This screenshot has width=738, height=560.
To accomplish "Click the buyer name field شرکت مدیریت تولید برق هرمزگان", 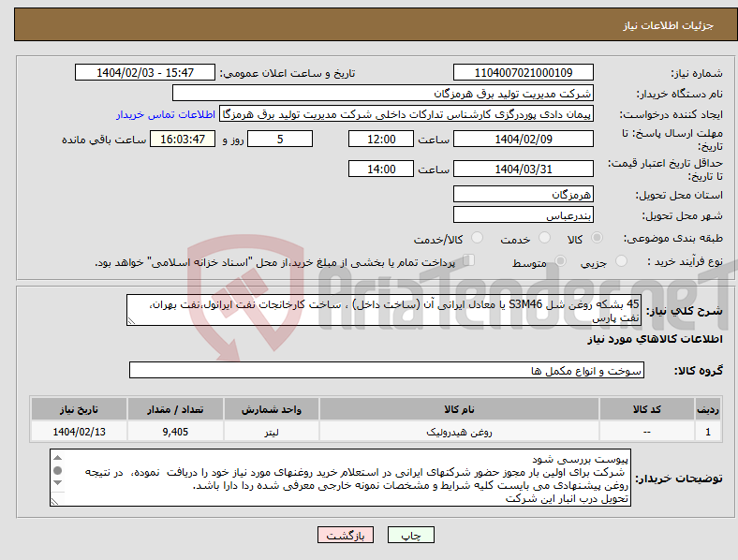I will click(383, 93).
